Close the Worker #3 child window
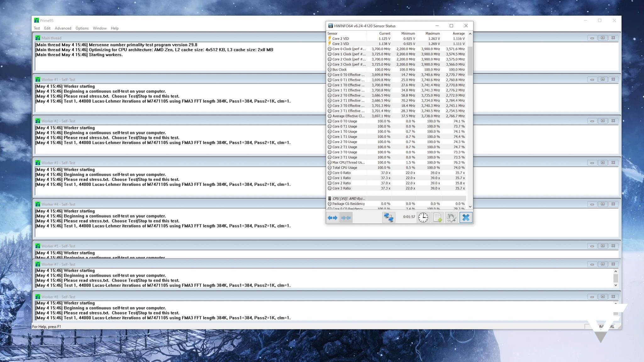 (x=613, y=163)
